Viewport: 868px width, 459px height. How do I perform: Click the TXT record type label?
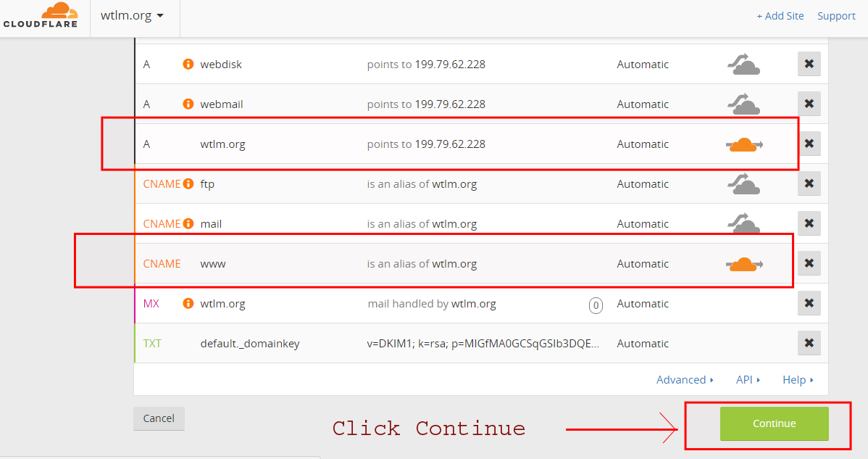152,343
